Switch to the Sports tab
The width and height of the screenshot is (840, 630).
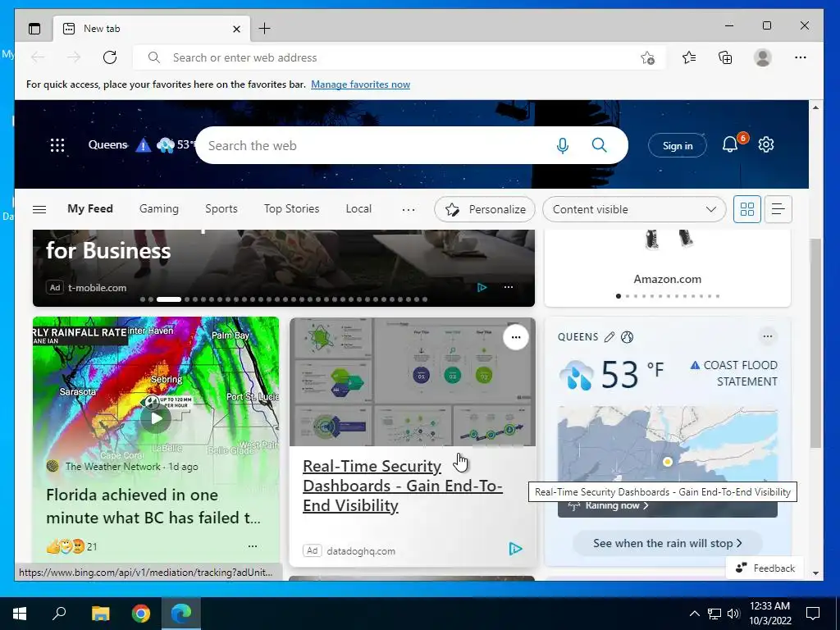[221, 209]
